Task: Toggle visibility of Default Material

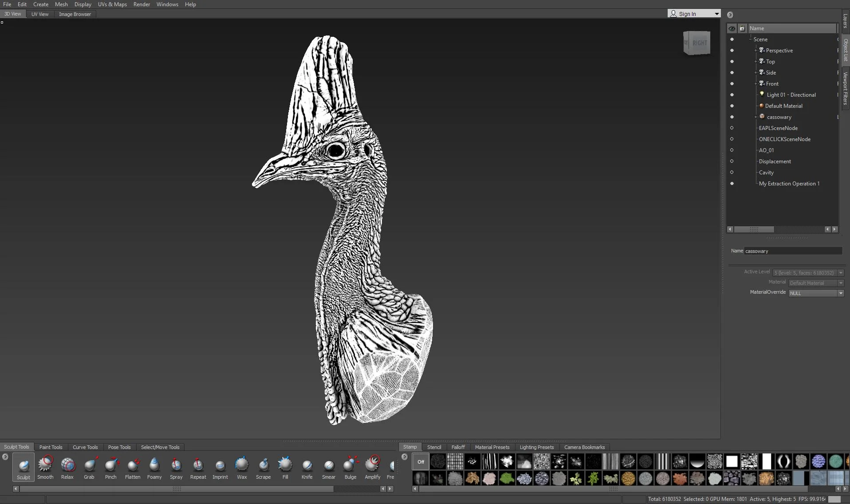Action: tap(732, 106)
